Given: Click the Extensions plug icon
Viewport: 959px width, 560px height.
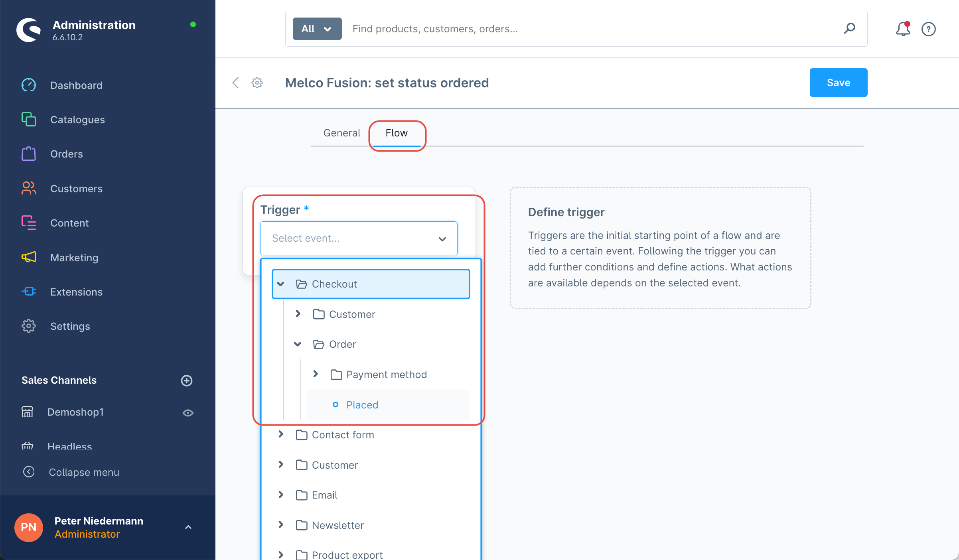Looking at the screenshot, I should pos(29,292).
